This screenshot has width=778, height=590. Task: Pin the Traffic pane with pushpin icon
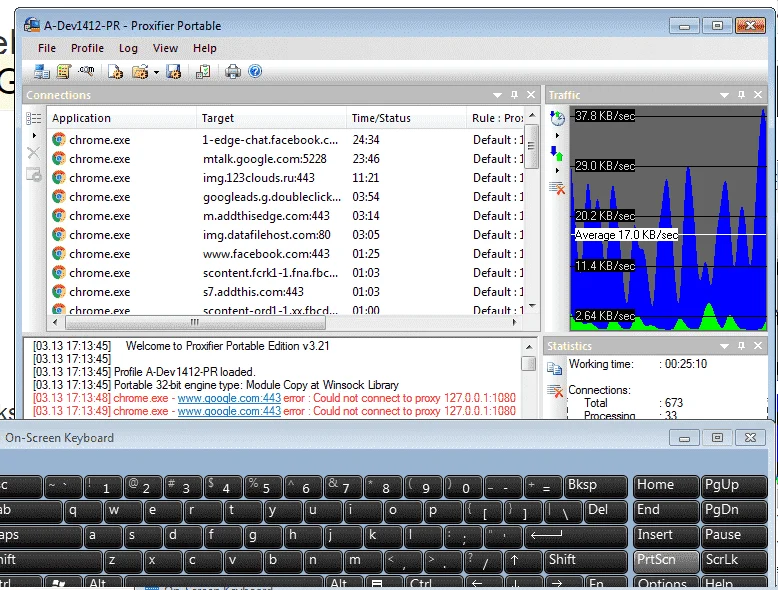click(741, 95)
